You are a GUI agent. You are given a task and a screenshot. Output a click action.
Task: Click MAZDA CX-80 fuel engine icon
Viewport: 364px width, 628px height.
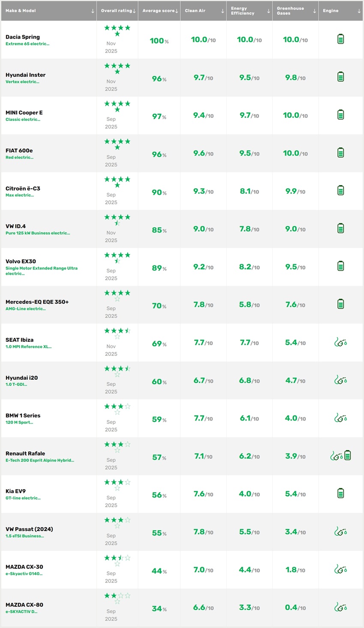tap(340, 607)
